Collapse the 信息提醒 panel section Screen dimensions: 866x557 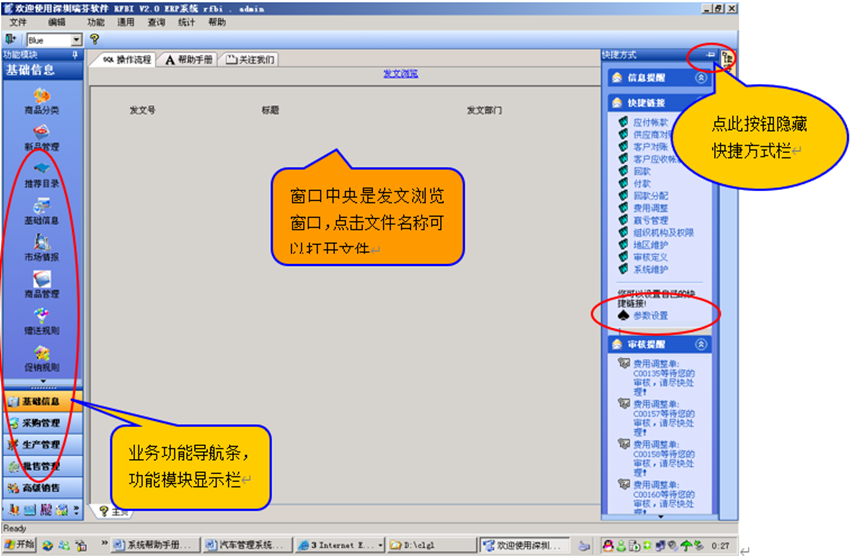point(701,77)
